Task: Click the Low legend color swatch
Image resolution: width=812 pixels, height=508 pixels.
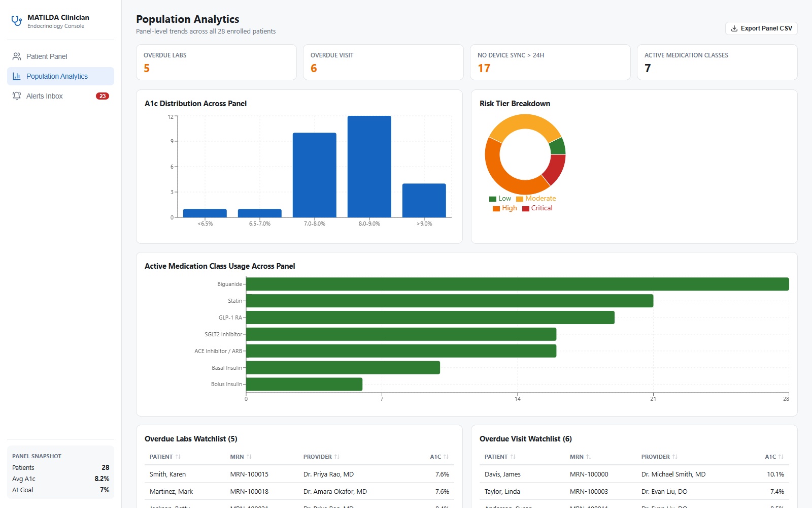Action: tap(493, 199)
